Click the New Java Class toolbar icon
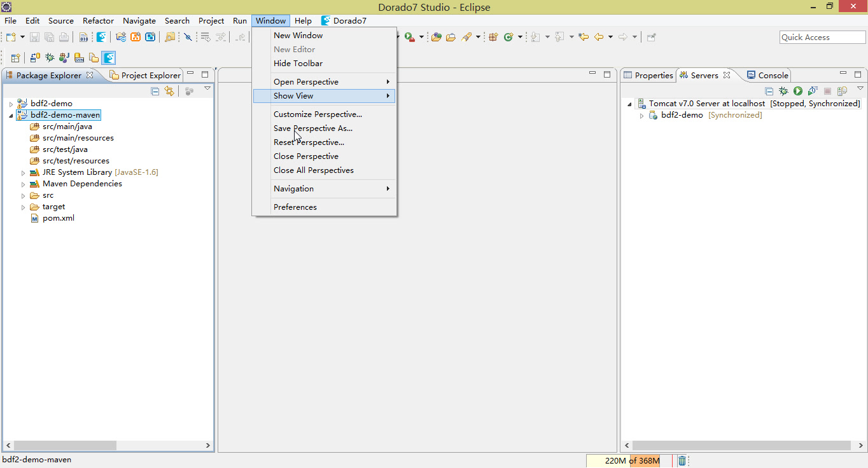This screenshot has width=868, height=468. (x=508, y=37)
